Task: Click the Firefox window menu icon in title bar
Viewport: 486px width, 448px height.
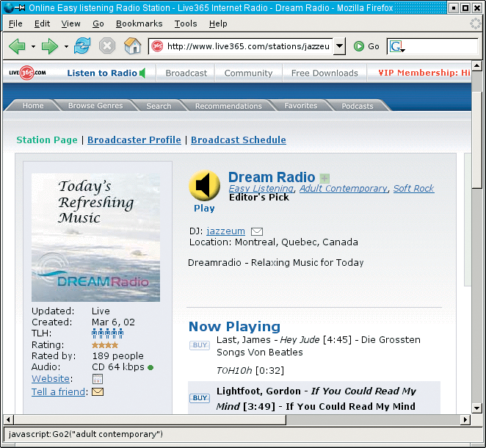Action: (8, 7)
